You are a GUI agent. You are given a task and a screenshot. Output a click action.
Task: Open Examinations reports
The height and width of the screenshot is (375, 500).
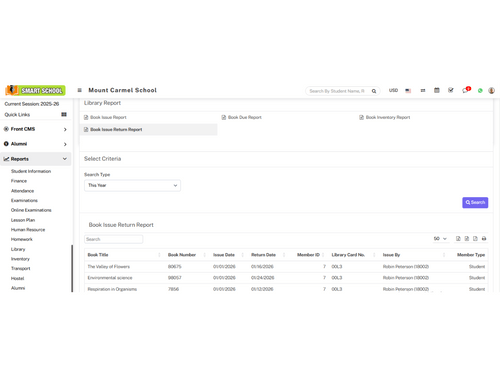[x=24, y=201]
